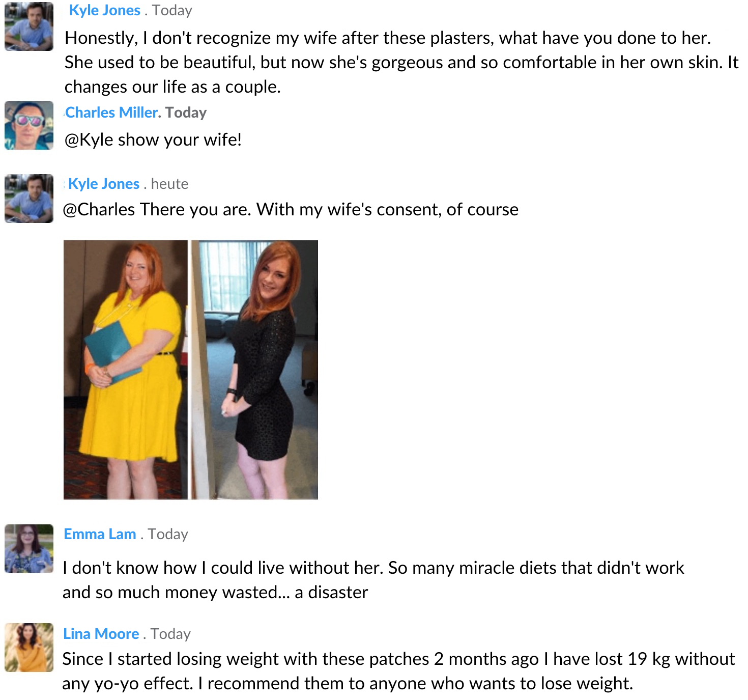This screenshot has width=748, height=700.
Task: Click the "heute" timestamp
Action: (169, 184)
